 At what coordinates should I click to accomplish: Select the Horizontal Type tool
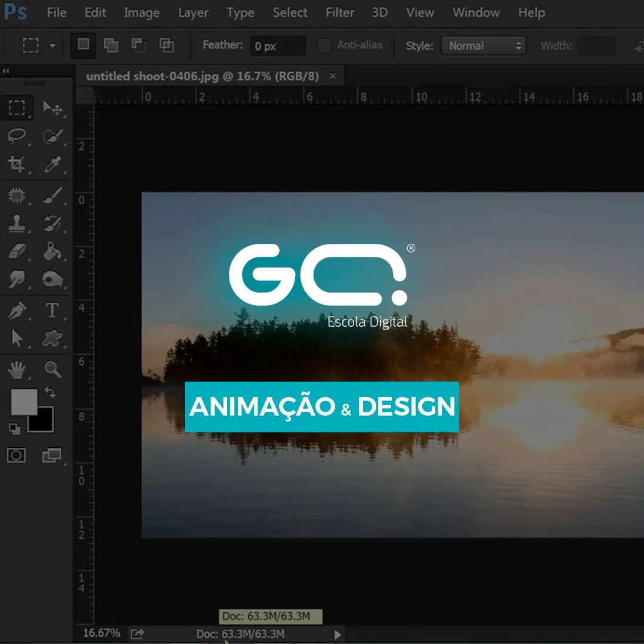(x=52, y=311)
